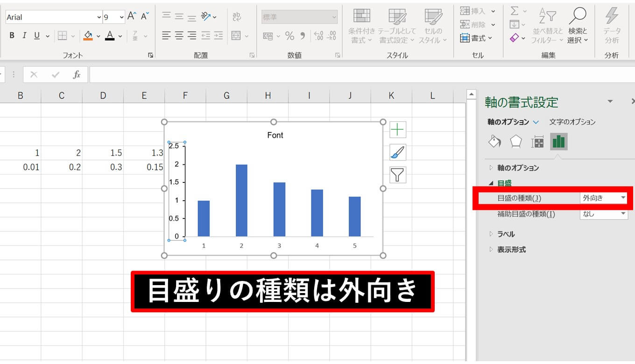Align text right
635x364 pixels.
tap(191, 35)
